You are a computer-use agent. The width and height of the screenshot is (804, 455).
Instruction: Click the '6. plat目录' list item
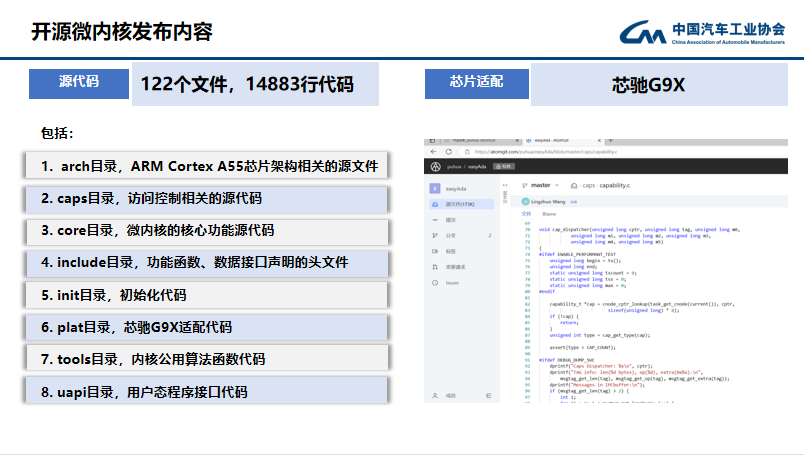(x=206, y=327)
